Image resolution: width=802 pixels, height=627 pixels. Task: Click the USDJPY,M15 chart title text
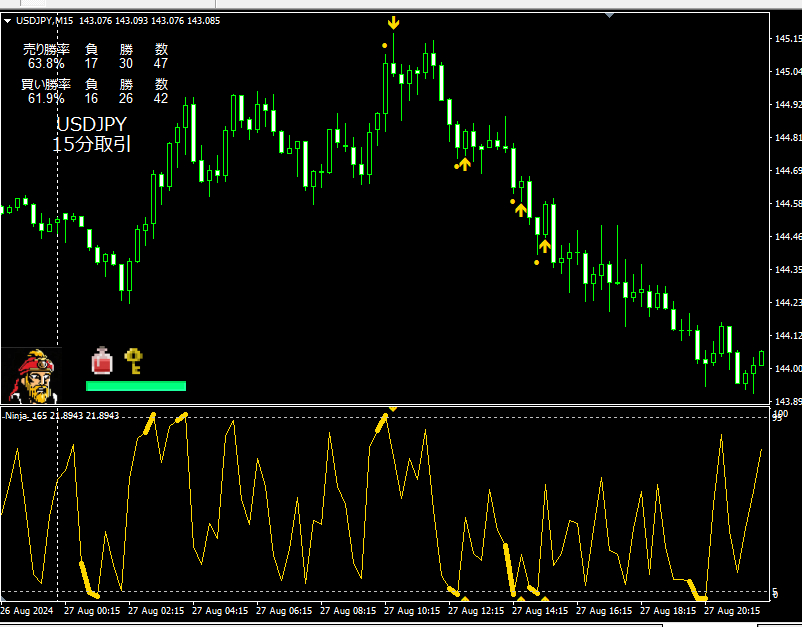click(44, 21)
